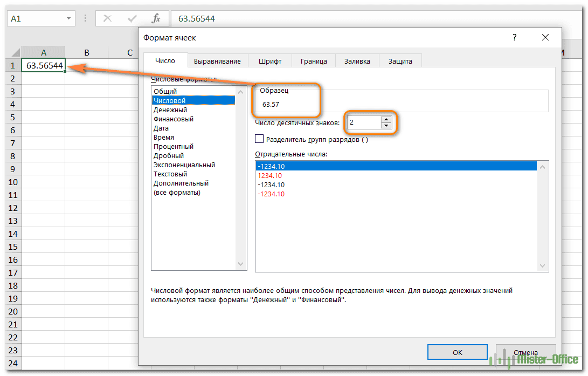Image resolution: width=588 pixels, height=376 pixels.
Task: Open the Name Box dropdown arrow
Action: 68,18
